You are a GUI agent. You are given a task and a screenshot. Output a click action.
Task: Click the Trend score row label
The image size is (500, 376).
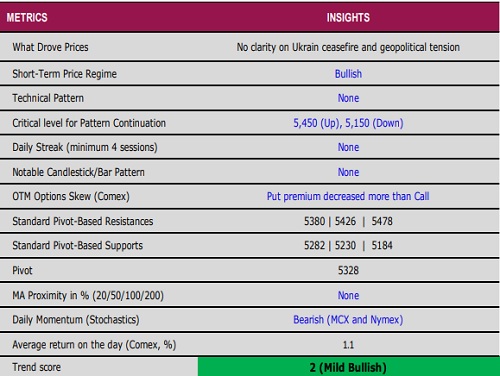[x=37, y=367]
